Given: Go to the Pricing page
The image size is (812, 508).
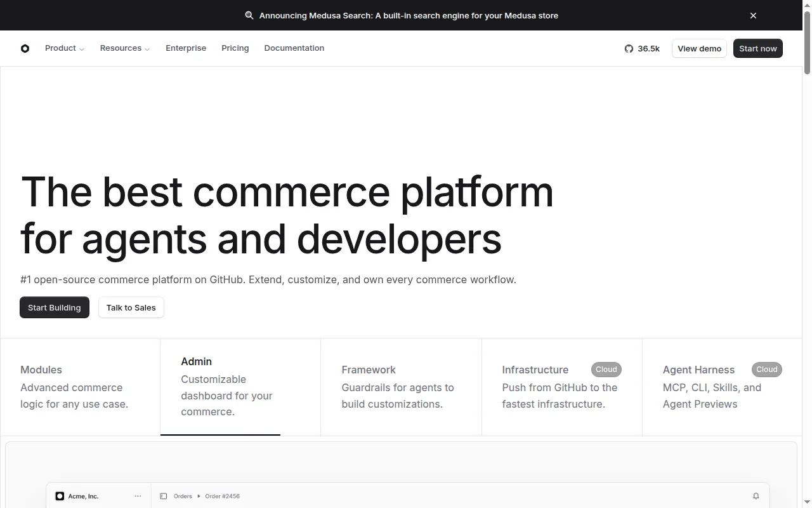Looking at the screenshot, I should coord(235,48).
